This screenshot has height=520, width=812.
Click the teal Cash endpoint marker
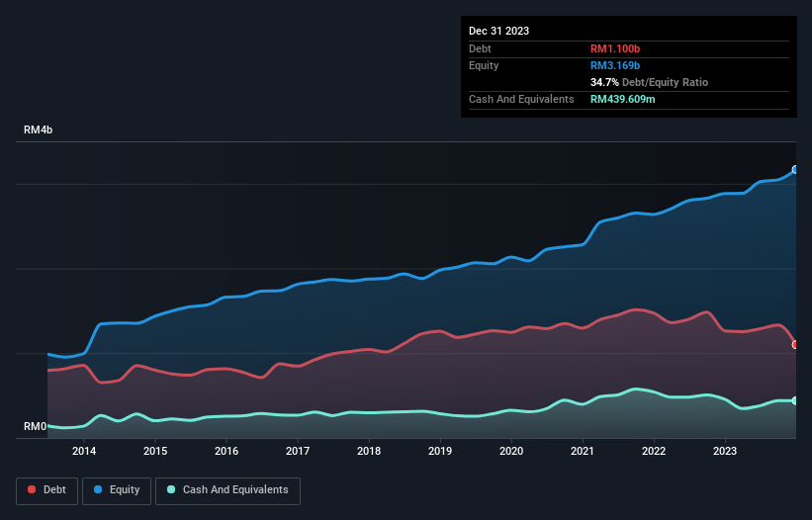795,401
